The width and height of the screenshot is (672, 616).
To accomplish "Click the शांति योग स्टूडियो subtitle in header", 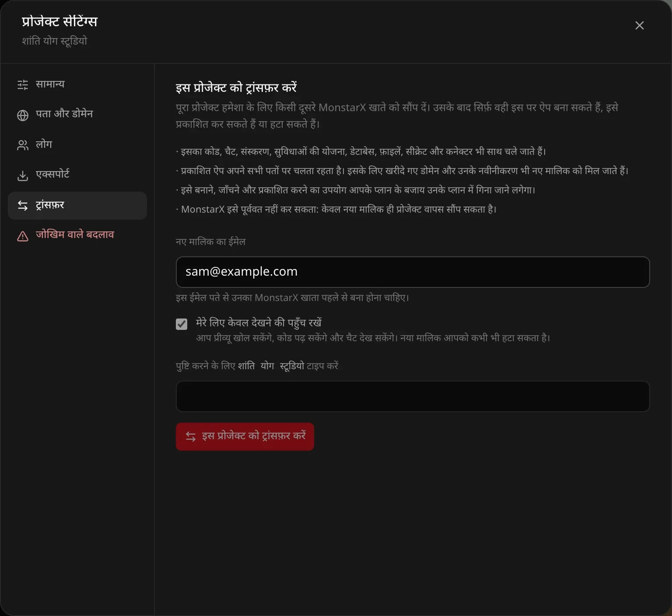I will [x=55, y=41].
